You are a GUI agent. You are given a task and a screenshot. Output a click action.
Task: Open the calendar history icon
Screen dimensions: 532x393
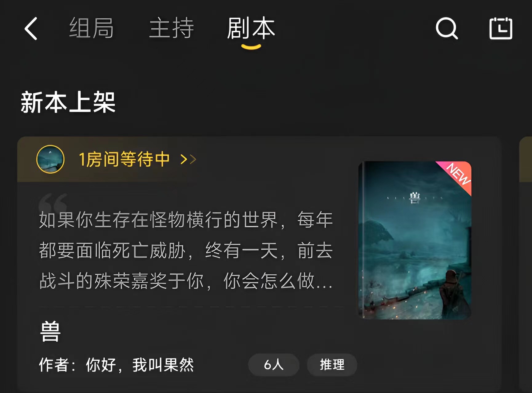(x=501, y=28)
